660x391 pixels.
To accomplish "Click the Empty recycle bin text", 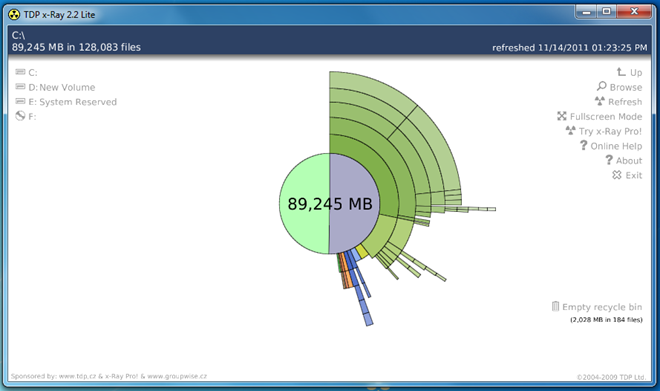I will coord(602,307).
